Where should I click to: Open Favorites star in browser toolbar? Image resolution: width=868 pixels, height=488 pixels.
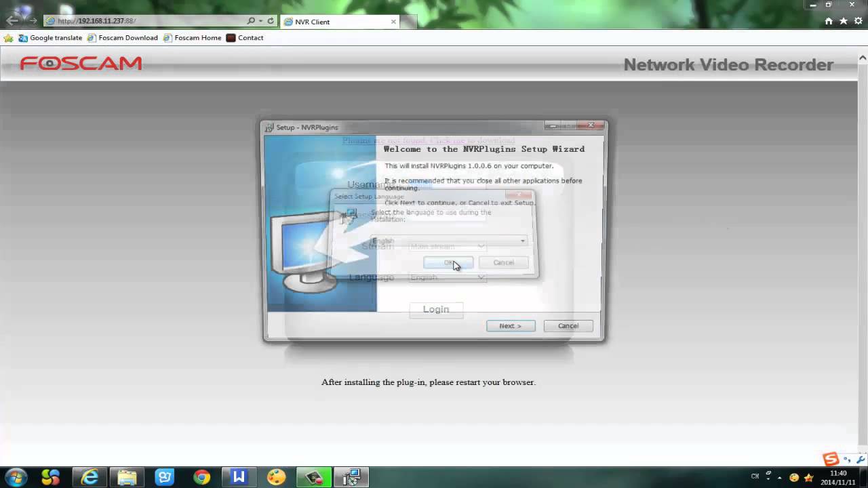coord(844,21)
